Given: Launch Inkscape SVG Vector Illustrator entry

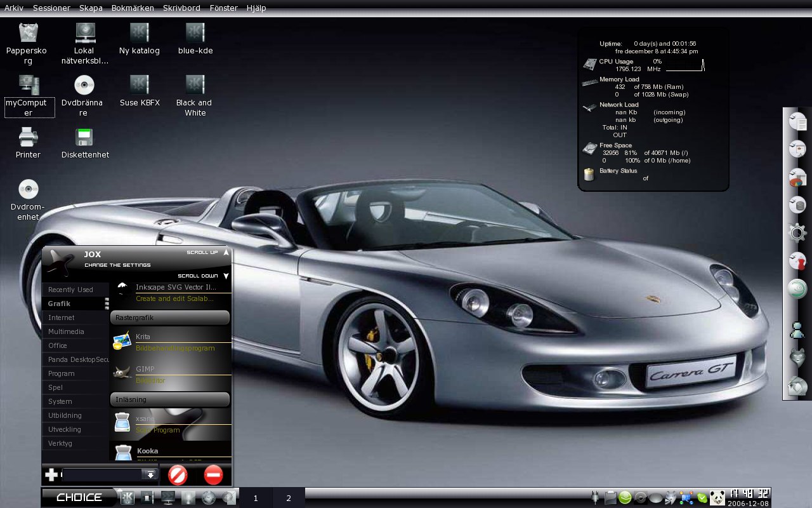Looking at the screenshot, I should pyautogui.click(x=171, y=293).
